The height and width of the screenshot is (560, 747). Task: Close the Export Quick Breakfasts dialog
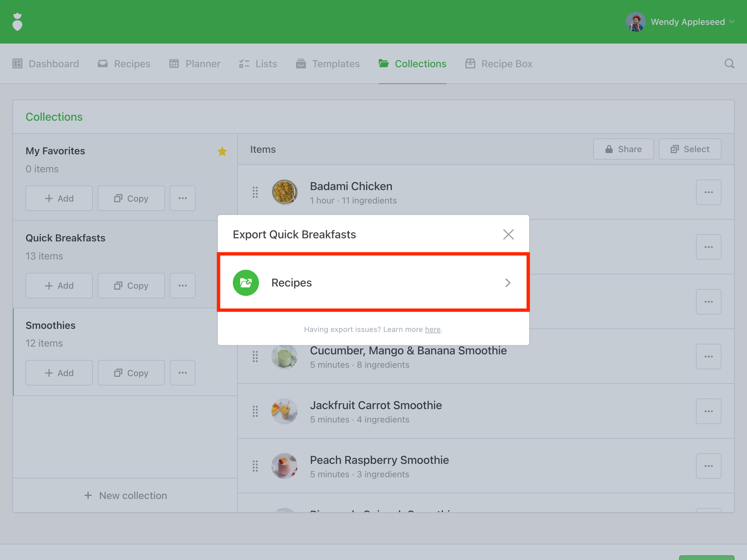(508, 234)
